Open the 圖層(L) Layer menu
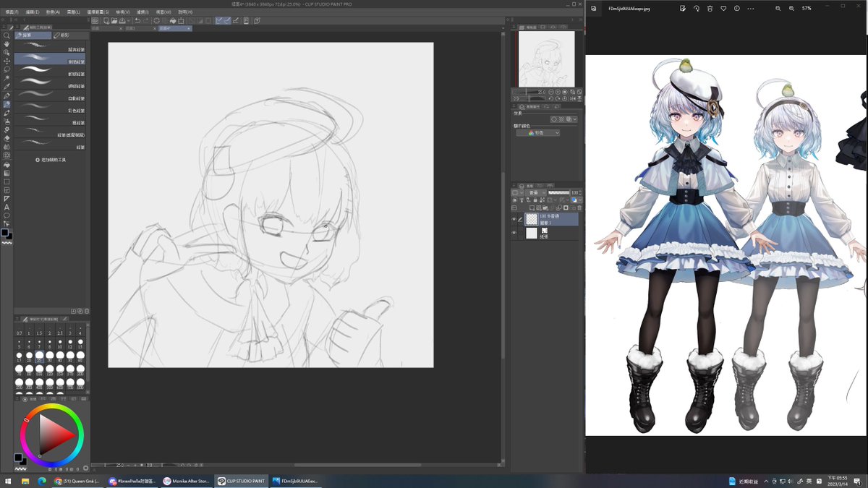The width and height of the screenshot is (868, 488). pos(75,12)
